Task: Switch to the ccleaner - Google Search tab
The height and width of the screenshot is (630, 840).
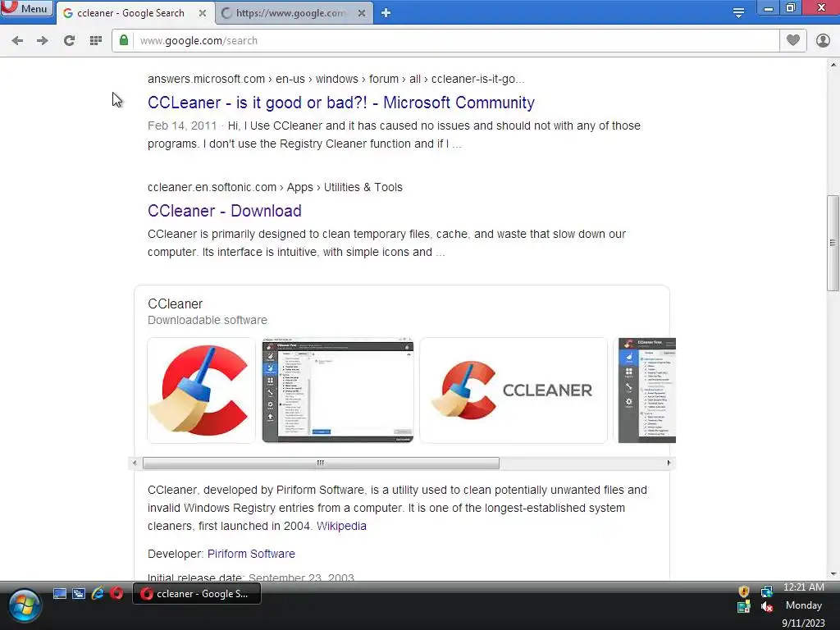Action: click(130, 13)
